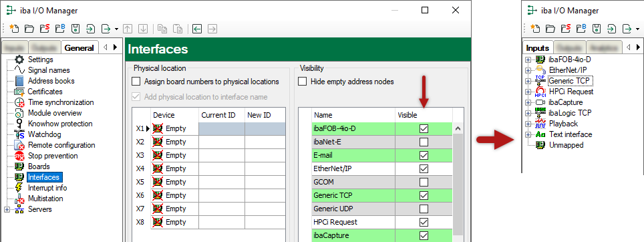Click Stop prevention red stop icon
The image size is (644, 242).
19,156
